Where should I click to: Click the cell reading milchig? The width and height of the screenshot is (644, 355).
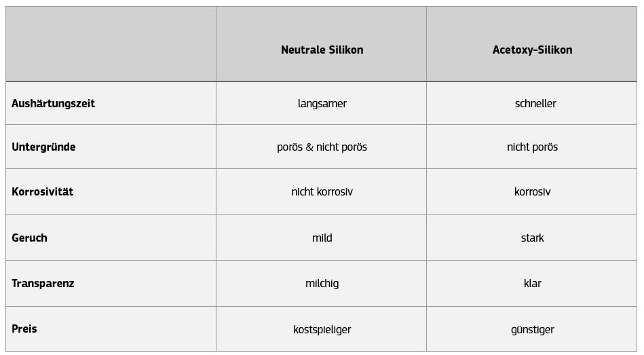pos(322,284)
